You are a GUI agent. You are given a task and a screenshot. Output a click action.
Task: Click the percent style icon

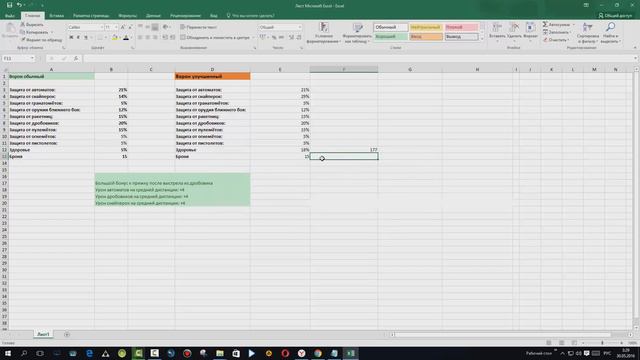pyautogui.click(x=274, y=38)
